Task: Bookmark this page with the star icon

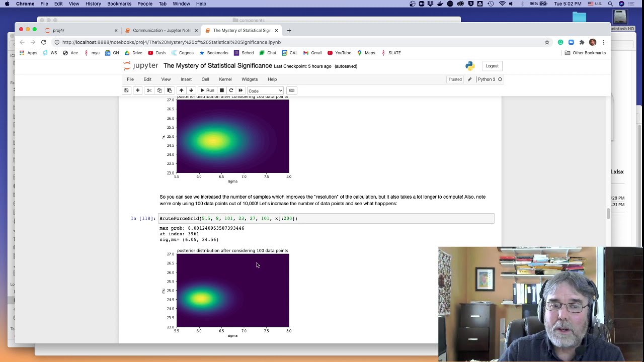Action: coord(547,42)
